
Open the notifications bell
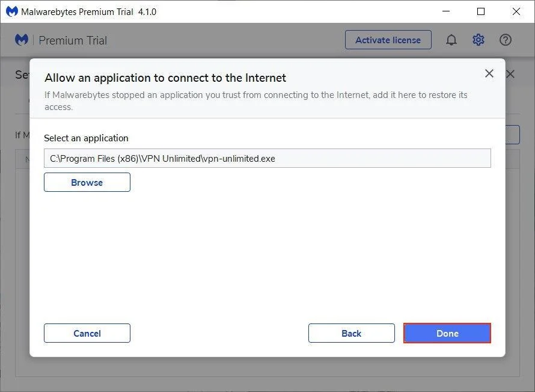point(451,40)
